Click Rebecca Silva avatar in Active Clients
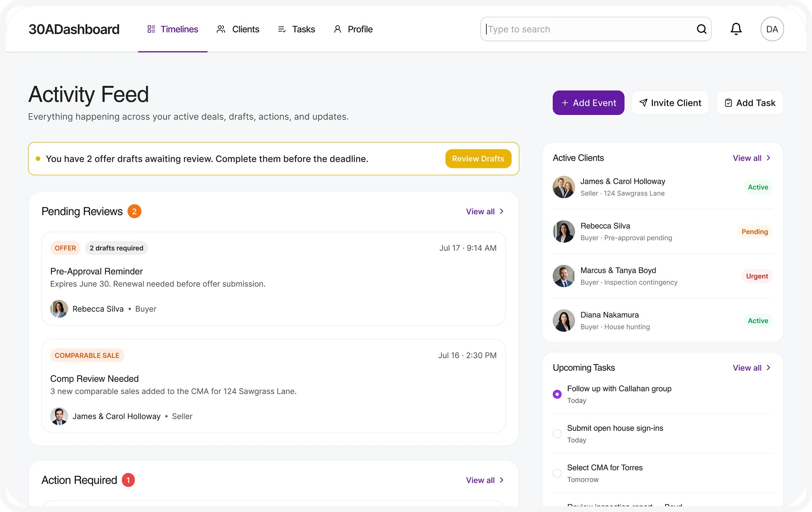The height and width of the screenshot is (512, 812). (x=564, y=232)
